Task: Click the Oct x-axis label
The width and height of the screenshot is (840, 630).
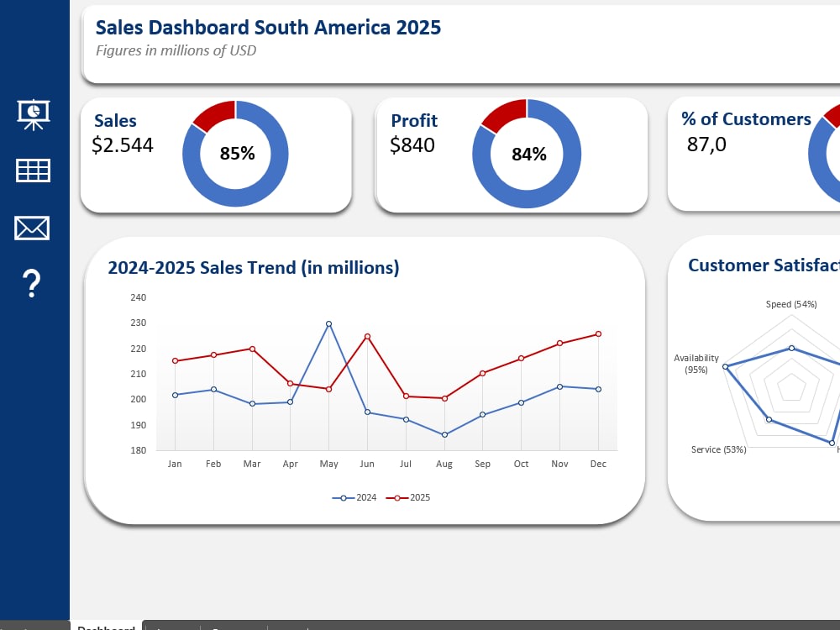Action: click(x=522, y=464)
